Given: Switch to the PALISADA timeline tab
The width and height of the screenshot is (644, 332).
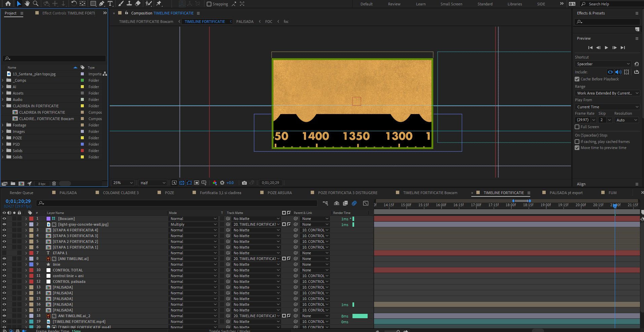Looking at the screenshot, I should click(68, 193).
